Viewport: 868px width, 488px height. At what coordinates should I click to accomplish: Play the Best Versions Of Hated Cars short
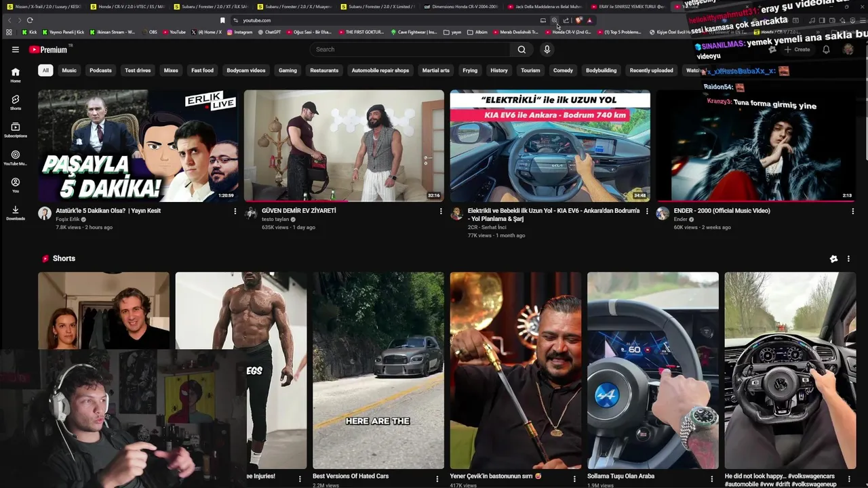point(378,371)
